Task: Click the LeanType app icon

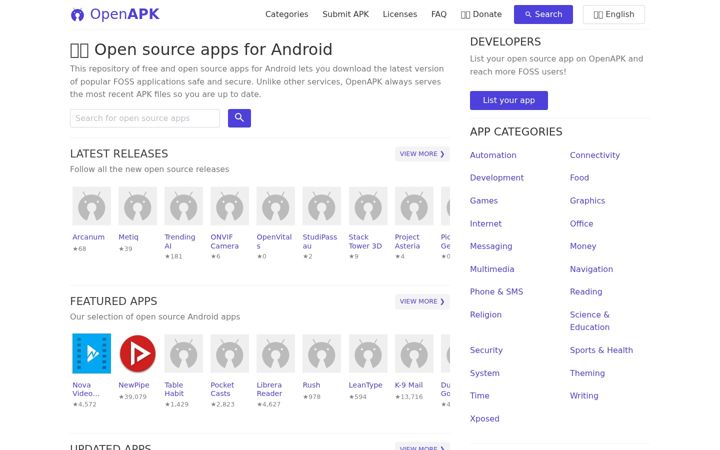Action: (x=368, y=354)
